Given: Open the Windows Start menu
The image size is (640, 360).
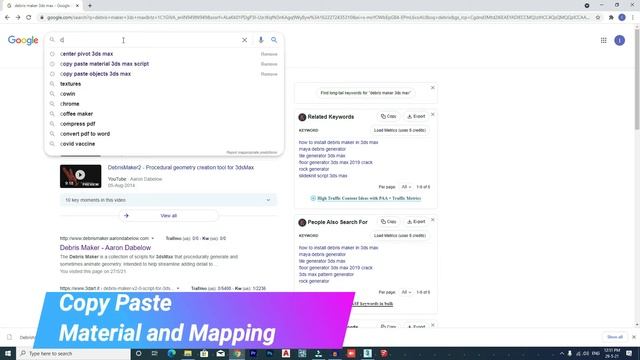Looking at the screenshot, I should tap(8, 353).
